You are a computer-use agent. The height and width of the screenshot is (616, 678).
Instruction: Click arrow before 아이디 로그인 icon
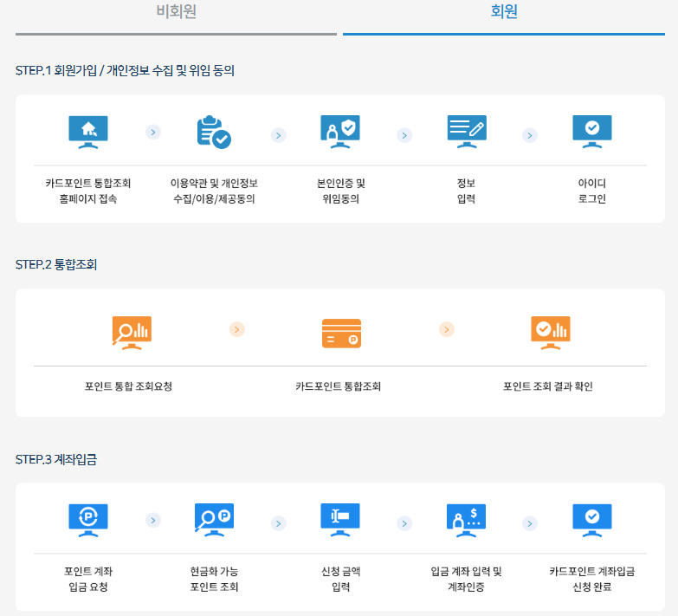pyautogui.click(x=530, y=135)
